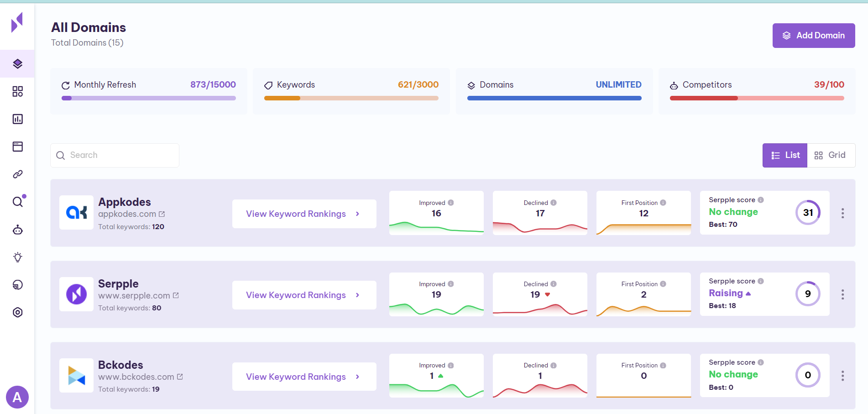Open the appkodes.com link
Screen dimensions: 868x414
click(127, 214)
